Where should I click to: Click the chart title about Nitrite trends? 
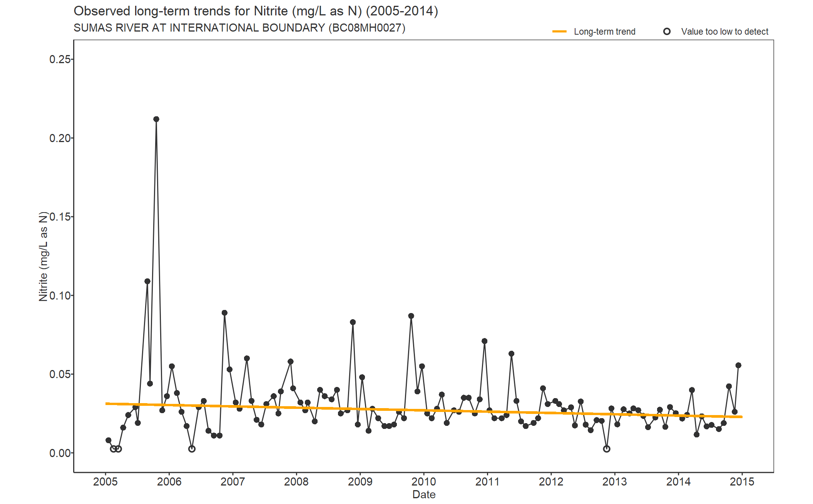[256, 11]
